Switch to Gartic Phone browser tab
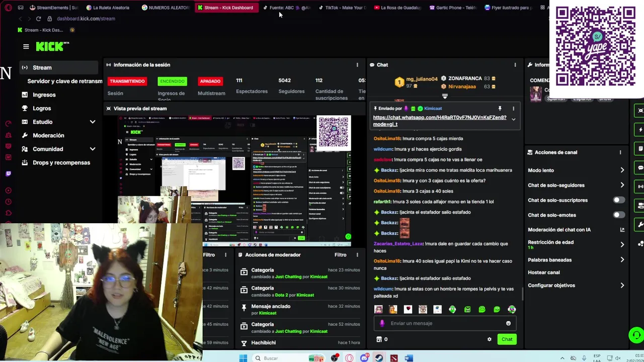Image resolution: width=644 pixels, height=362 pixels. pos(453,8)
